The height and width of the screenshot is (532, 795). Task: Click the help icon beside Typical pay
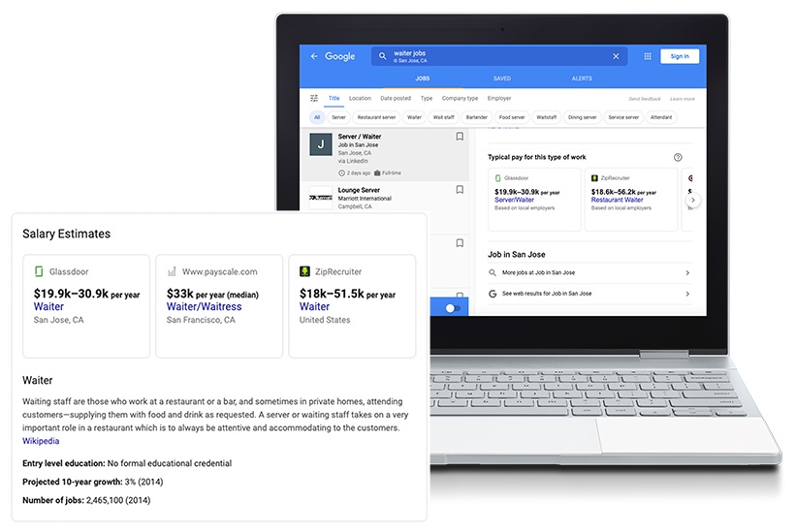point(678,157)
